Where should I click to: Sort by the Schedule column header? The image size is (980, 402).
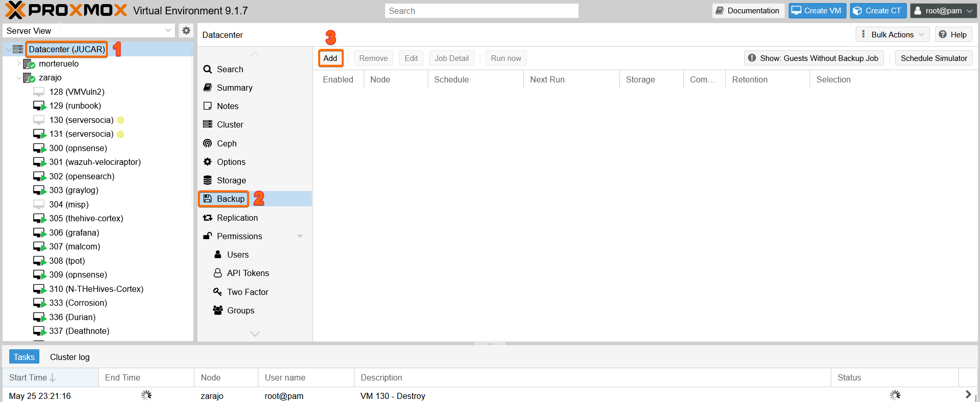(x=475, y=79)
